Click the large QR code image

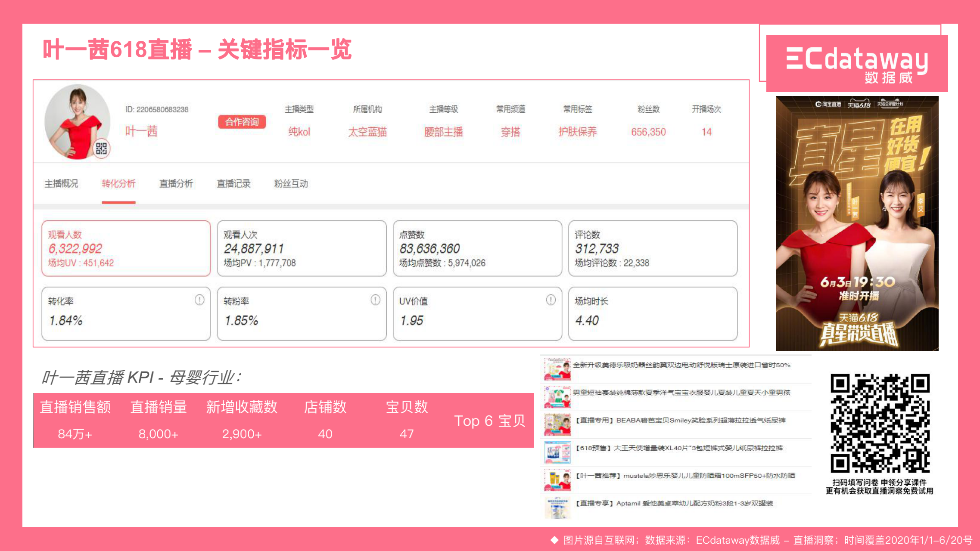tap(880, 424)
